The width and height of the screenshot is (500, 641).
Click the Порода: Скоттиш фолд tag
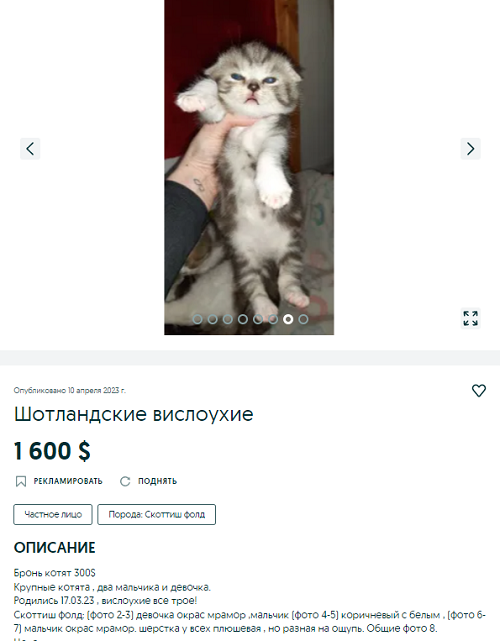pyautogui.click(x=157, y=514)
